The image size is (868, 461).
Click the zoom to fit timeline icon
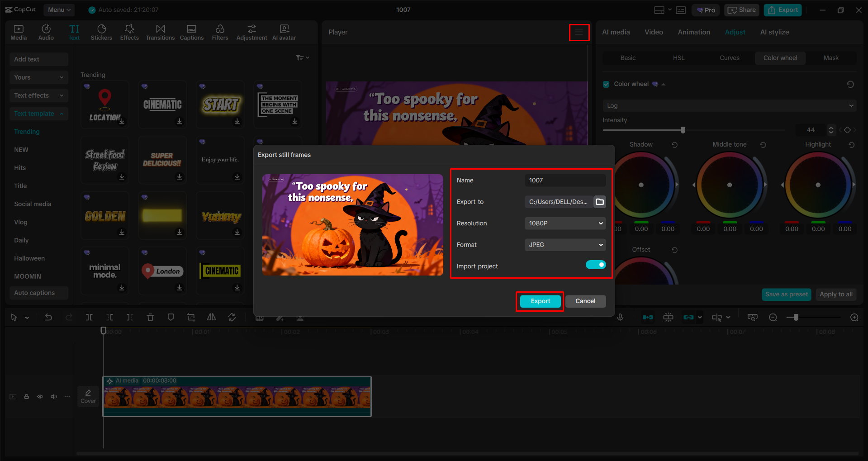point(753,318)
